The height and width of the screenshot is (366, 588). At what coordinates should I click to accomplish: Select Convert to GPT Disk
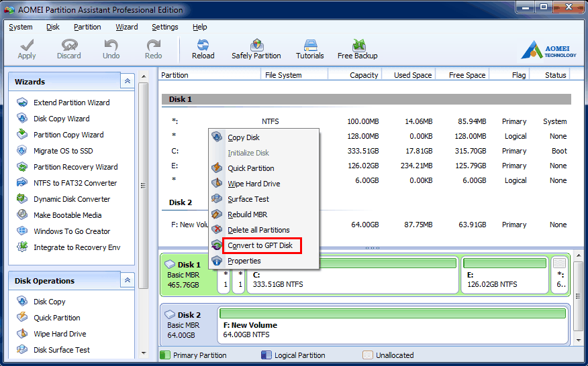(x=264, y=245)
